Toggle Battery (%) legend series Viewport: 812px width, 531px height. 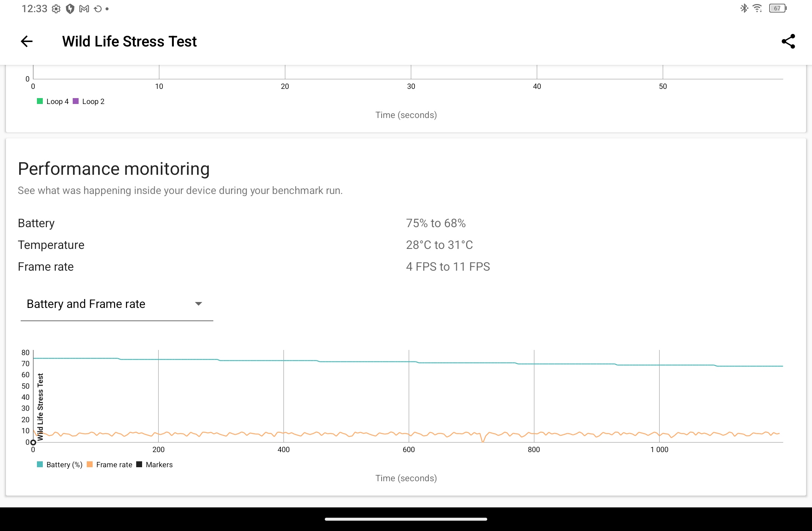pyautogui.click(x=60, y=465)
